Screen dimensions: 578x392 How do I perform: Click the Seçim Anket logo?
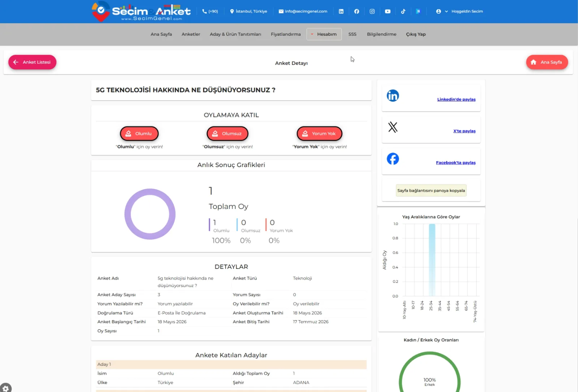coord(141,12)
